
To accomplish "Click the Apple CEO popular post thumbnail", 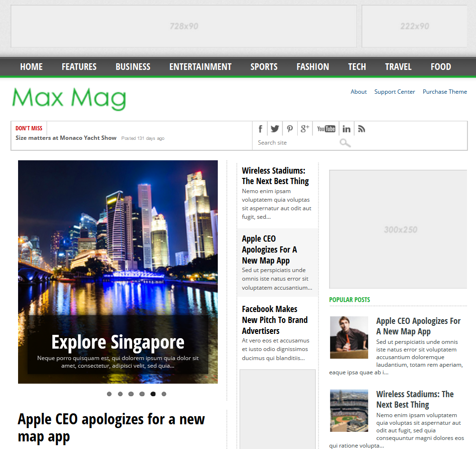I will point(349,337).
